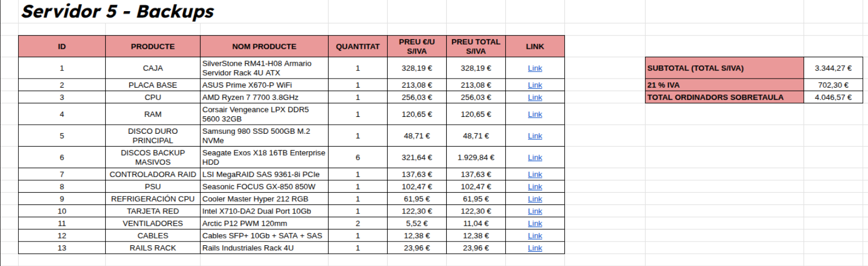Select the VENTILADORES product cell
The width and height of the screenshot is (868, 266).
tap(153, 224)
